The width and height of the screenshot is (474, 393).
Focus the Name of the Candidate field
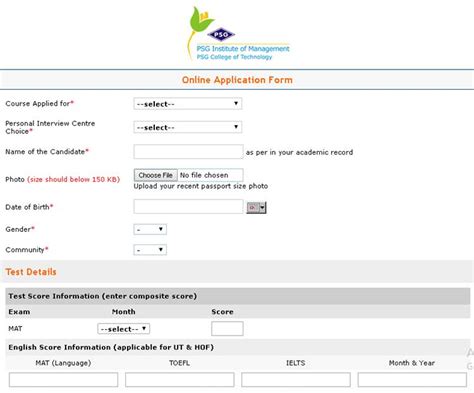[188, 152]
